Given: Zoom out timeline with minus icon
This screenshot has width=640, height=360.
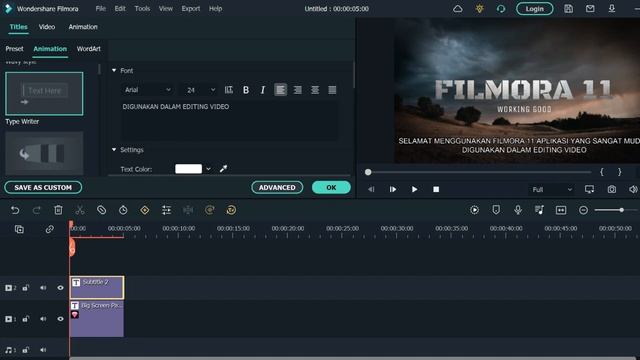Looking at the screenshot, I should click(583, 210).
